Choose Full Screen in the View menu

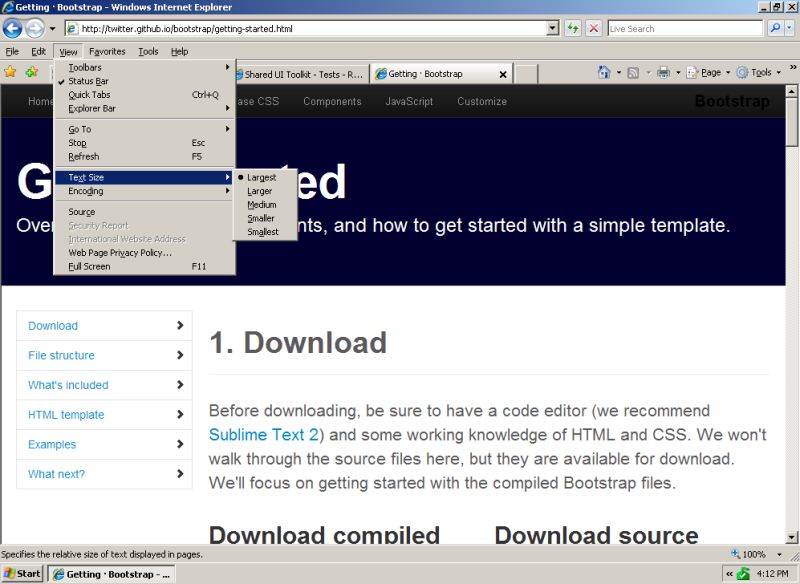pos(144,267)
